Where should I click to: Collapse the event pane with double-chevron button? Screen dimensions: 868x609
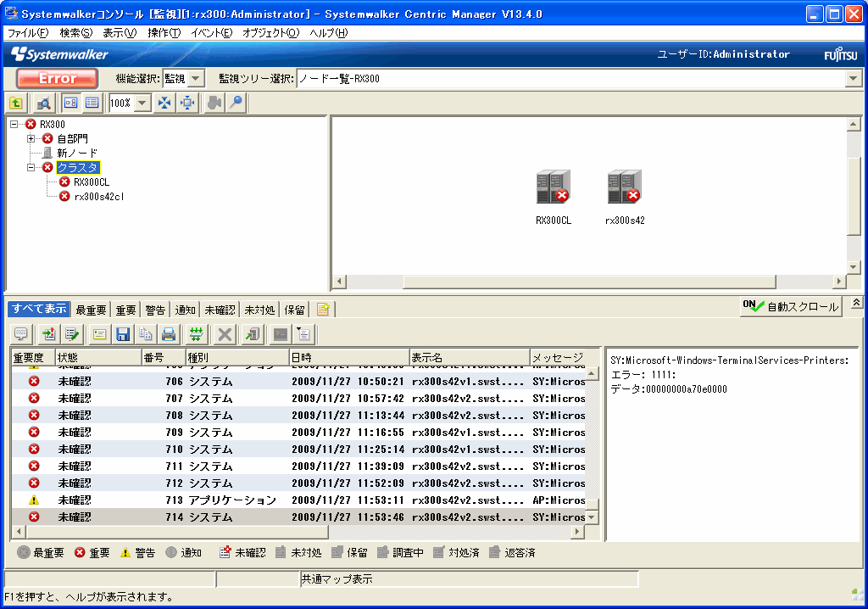856,303
